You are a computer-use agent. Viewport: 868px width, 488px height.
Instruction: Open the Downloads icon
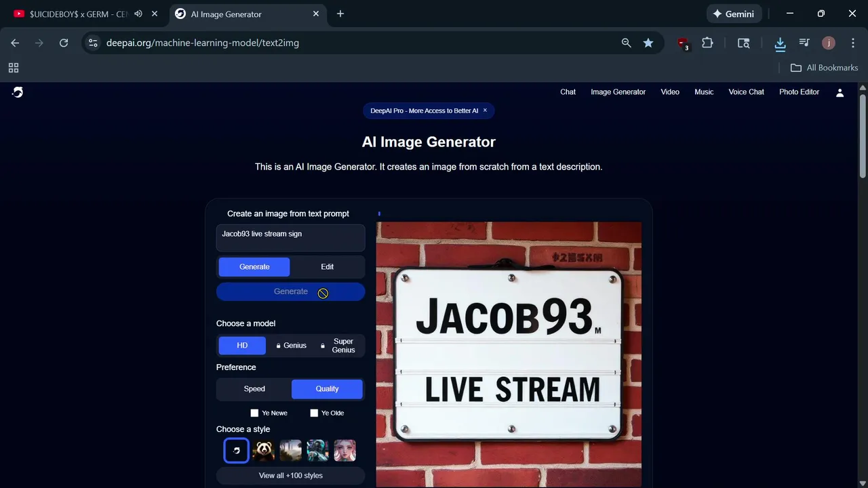pyautogui.click(x=780, y=43)
